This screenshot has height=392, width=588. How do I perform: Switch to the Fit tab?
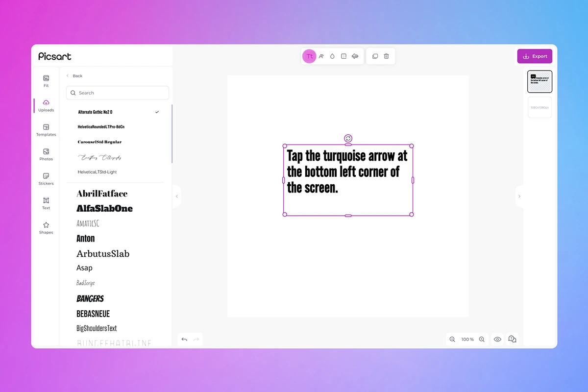(46, 81)
